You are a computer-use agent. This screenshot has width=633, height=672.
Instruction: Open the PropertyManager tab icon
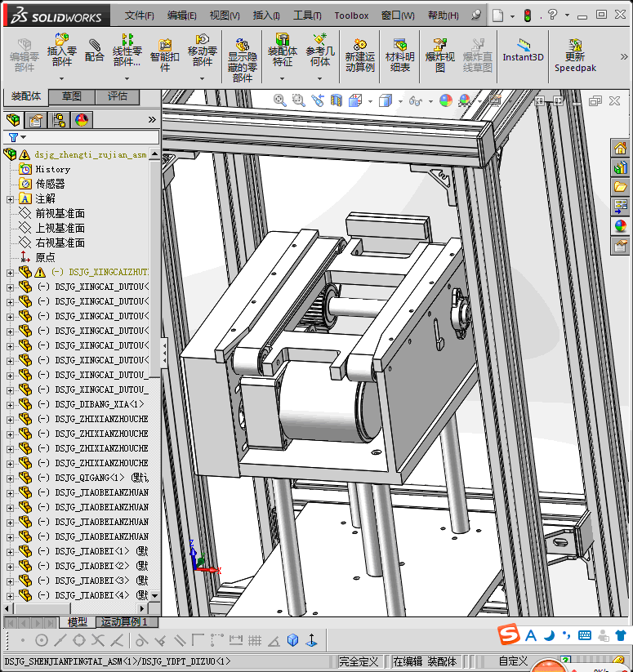point(36,120)
